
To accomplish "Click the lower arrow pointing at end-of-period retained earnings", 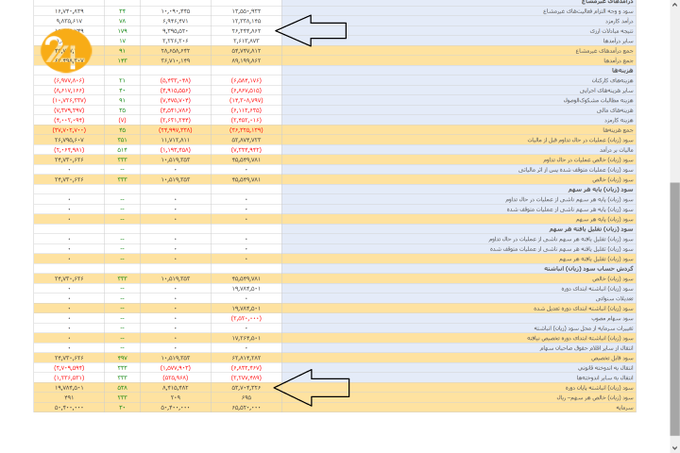I will 303,387.
